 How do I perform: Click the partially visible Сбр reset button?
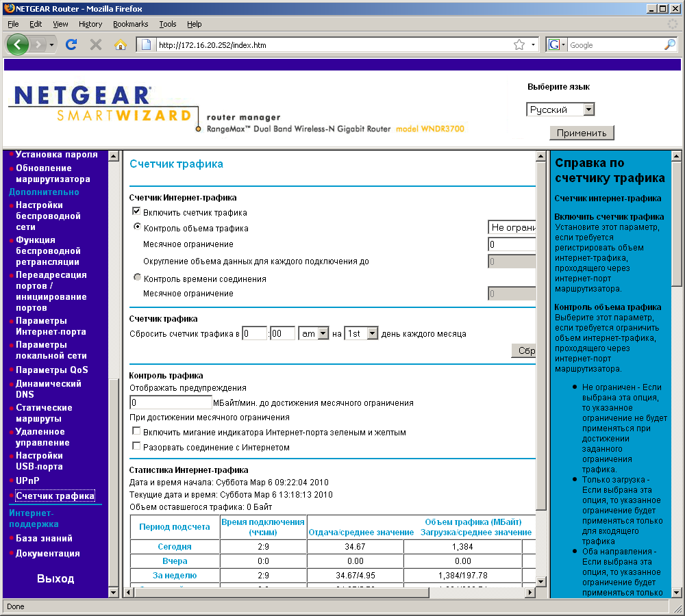pyautogui.click(x=524, y=350)
